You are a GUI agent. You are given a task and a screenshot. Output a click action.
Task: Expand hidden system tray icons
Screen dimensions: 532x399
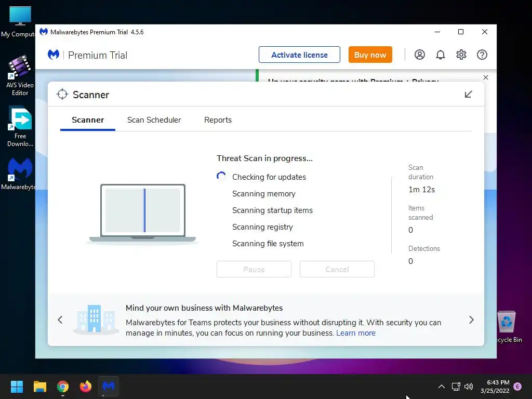[x=442, y=387]
